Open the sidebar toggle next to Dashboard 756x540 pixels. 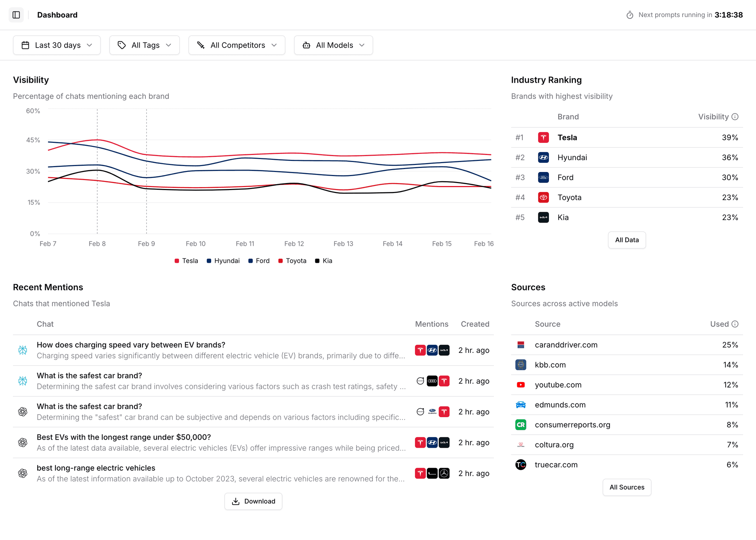click(16, 15)
